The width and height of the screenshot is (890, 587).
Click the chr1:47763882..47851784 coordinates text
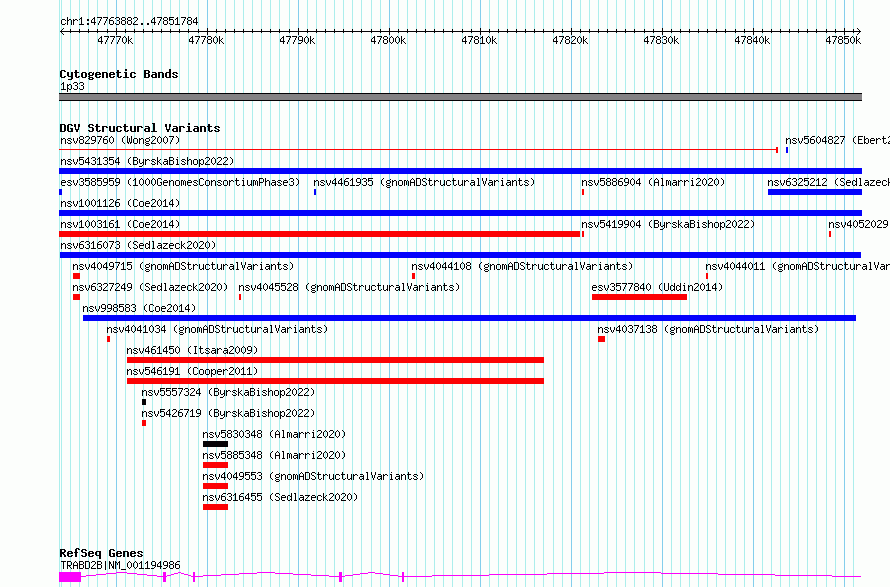(129, 22)
